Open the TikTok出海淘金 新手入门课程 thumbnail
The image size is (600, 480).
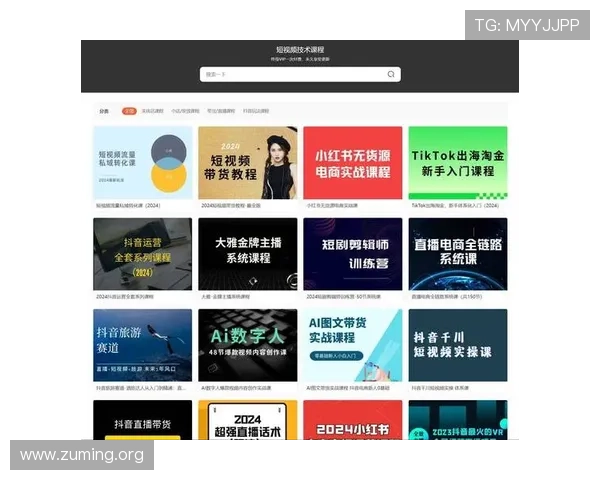[x=458, y=163]
